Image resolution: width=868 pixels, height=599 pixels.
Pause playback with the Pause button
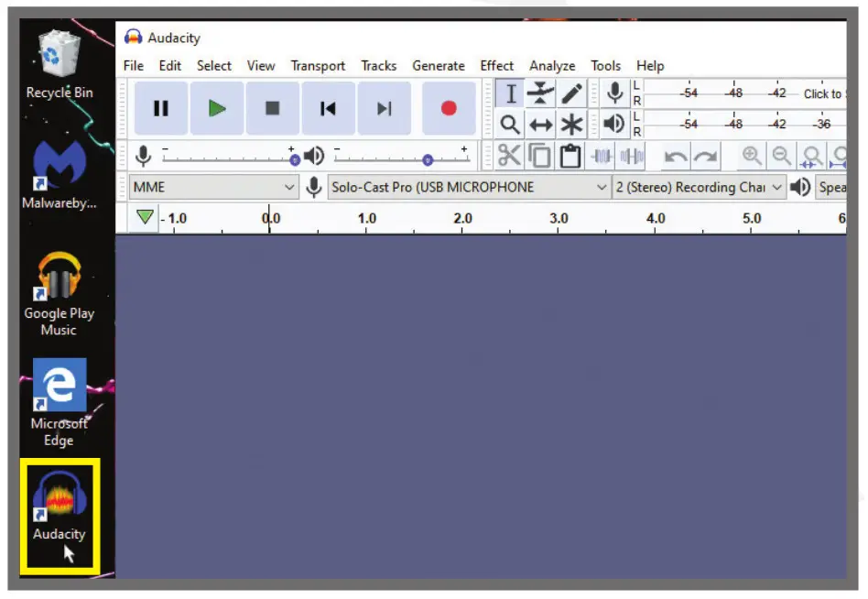coord(160,107)
